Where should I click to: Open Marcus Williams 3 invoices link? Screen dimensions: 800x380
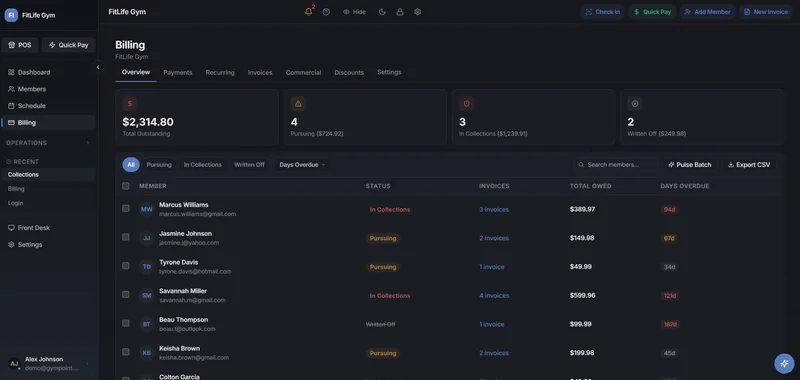[494, 210]
